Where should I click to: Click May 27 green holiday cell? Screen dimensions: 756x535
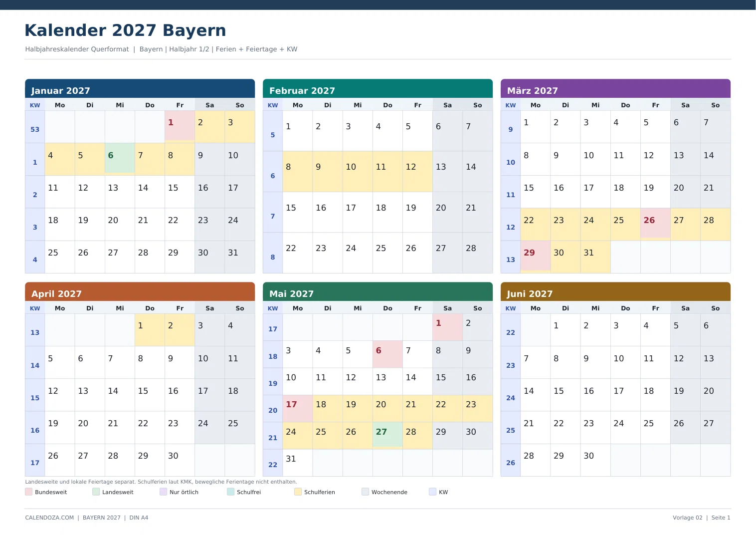[x=387, y=434]
